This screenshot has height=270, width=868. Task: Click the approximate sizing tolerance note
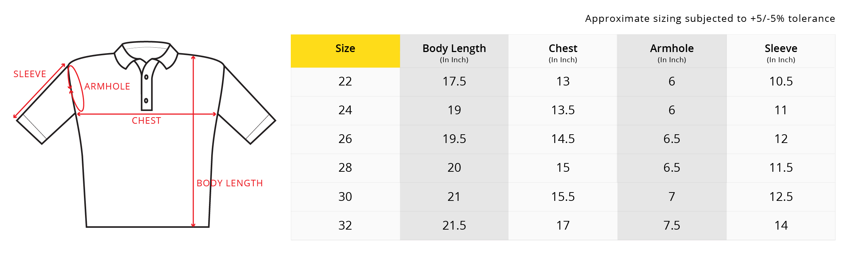pyautogui.click(x=710, y=19)
